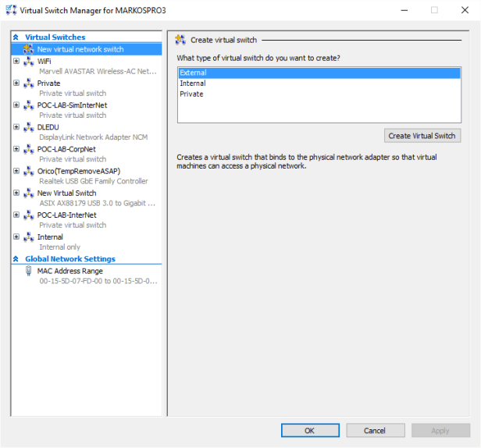The image size is (481, 448).
Task: Click the Create virtual switch header icon
Action: tap(180, 40)
